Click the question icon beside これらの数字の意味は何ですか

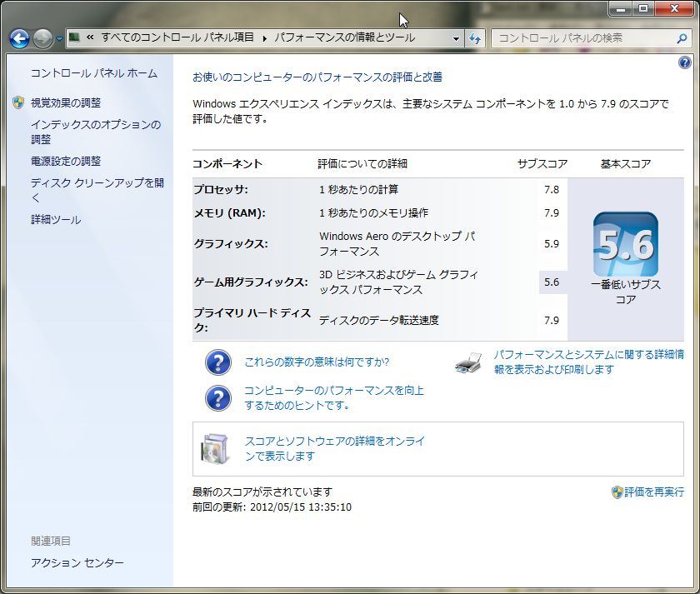pyautogui.click(x=217, y=362)
